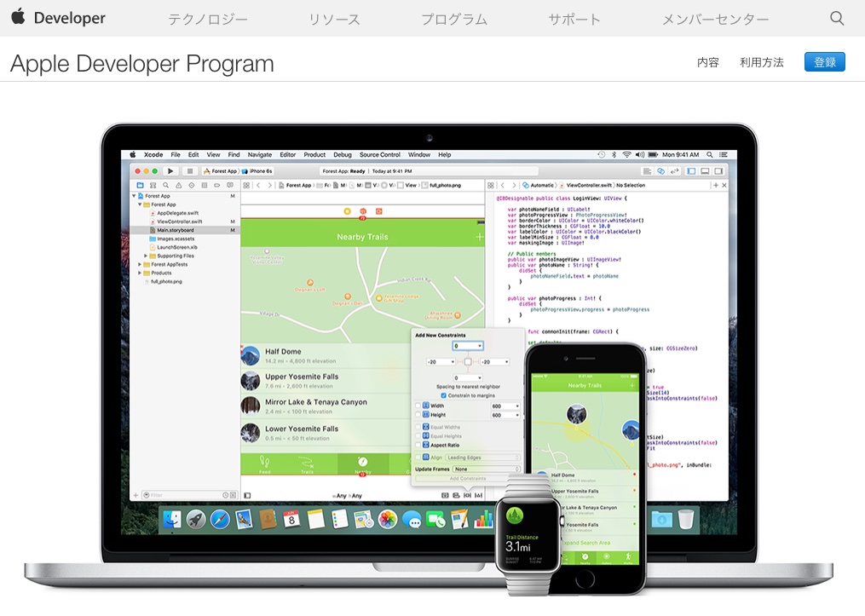Uncheck the Constrain to margins checkbox

[x=443, y=395]
